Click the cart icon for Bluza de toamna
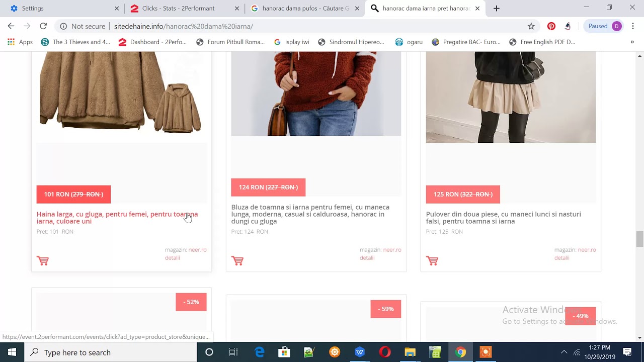 click(x=237, y=260)
